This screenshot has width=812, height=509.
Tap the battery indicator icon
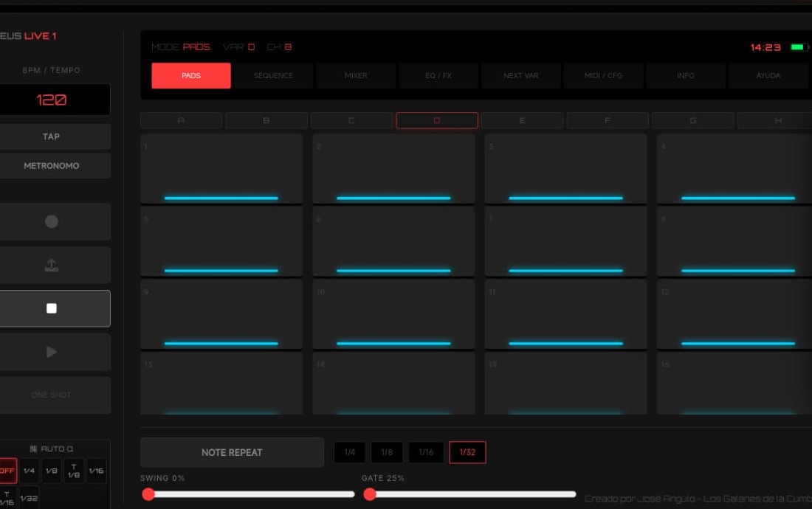click(x=799, y=47)
